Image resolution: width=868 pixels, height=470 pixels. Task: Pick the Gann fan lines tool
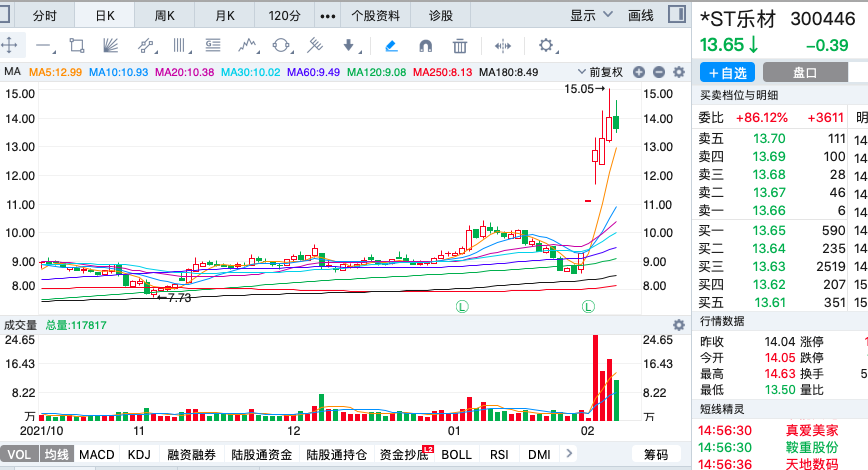pos(111,45)
